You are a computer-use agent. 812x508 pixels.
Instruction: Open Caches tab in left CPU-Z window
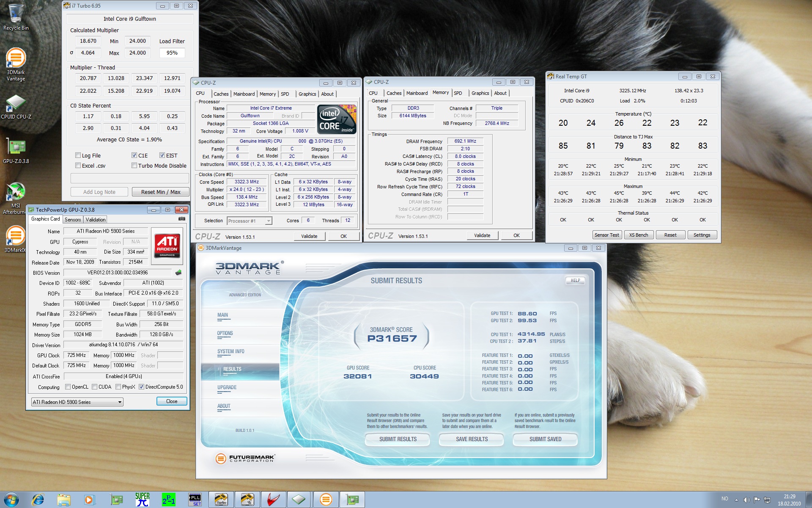point(221,94)
